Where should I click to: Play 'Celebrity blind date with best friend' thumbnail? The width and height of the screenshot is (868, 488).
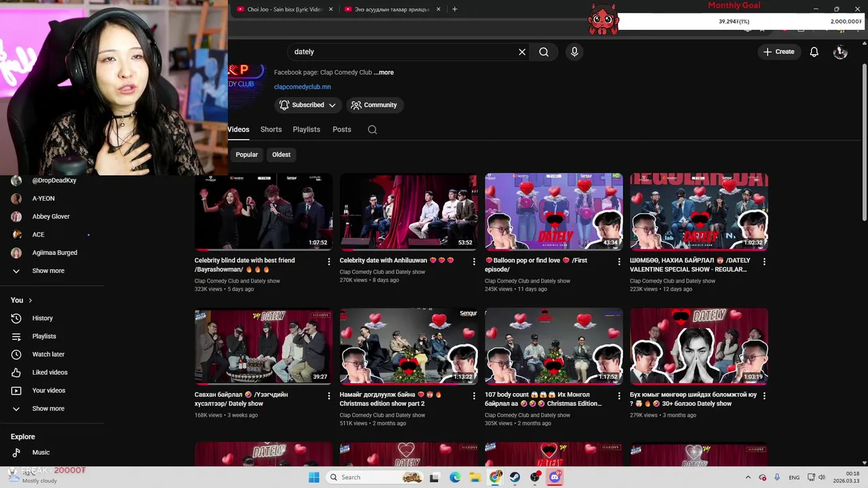point(263,211)
